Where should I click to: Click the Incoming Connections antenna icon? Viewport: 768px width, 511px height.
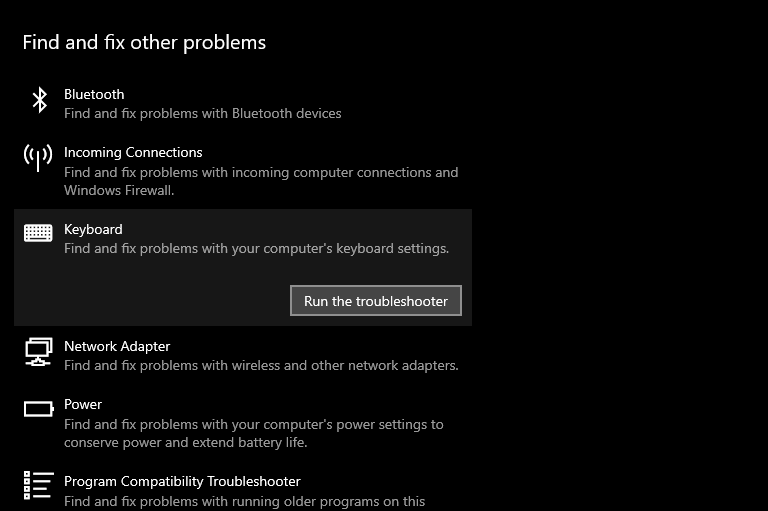[38, 158]
